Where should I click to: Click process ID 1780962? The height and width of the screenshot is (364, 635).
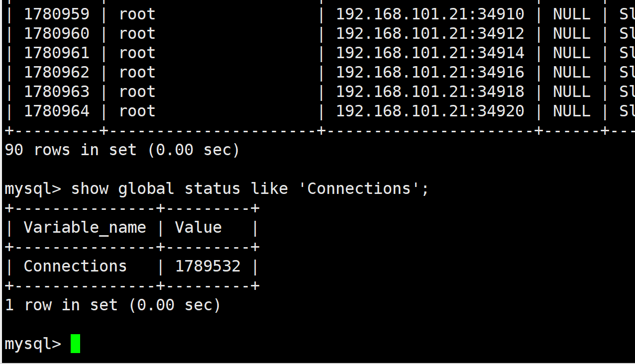click(x=57, y=72)
